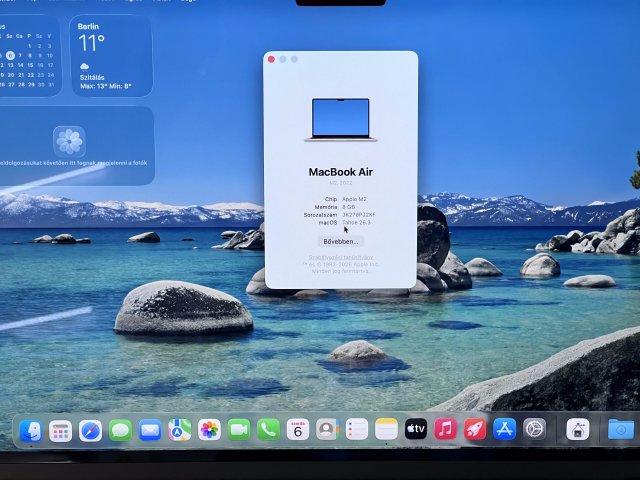Launch Maps from the Dock

(180, 430)
